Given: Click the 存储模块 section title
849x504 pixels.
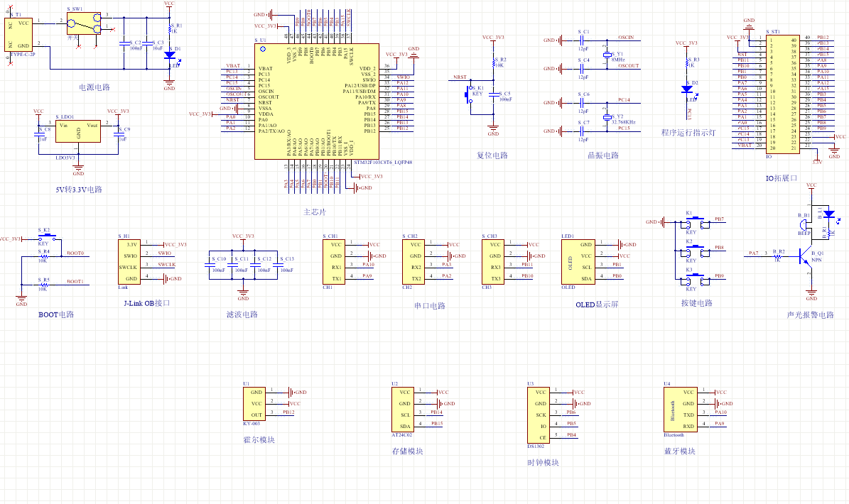Looking at the screenshot, I should 408,451.
